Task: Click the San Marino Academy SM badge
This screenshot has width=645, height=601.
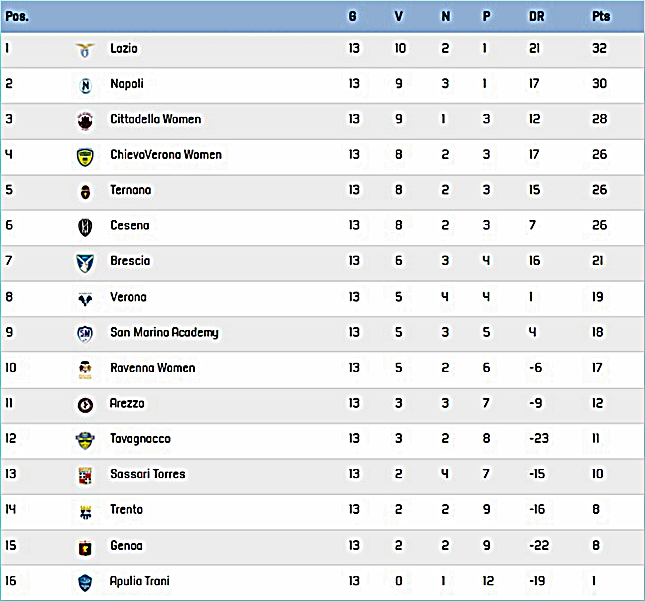Action: [85, 334]
